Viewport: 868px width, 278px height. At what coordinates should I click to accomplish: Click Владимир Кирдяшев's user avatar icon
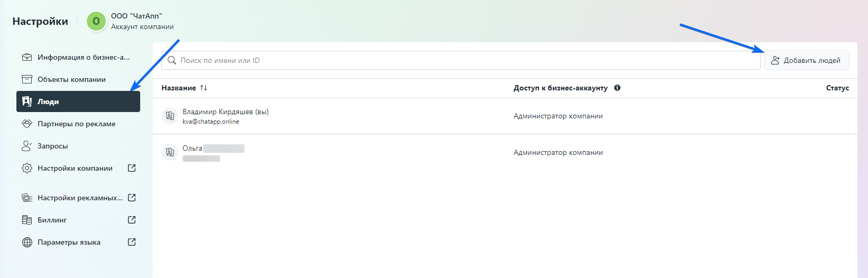click(x=170, y=116)
